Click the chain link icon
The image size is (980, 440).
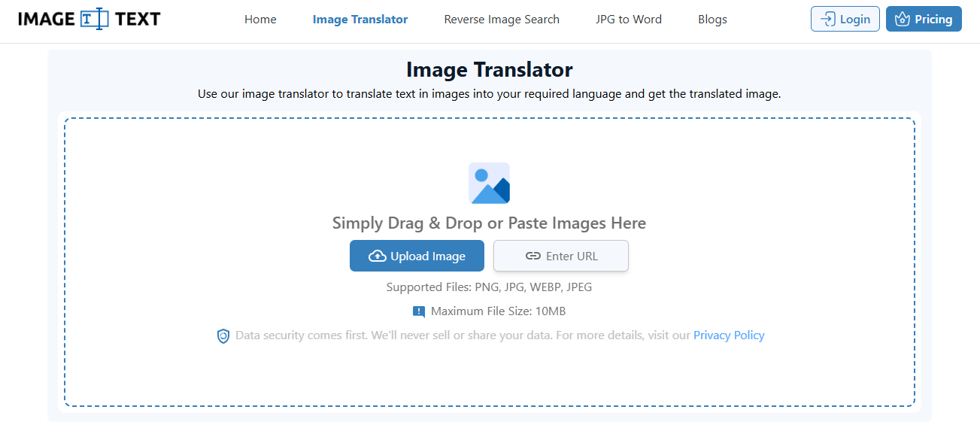click(x=532, y=256)
